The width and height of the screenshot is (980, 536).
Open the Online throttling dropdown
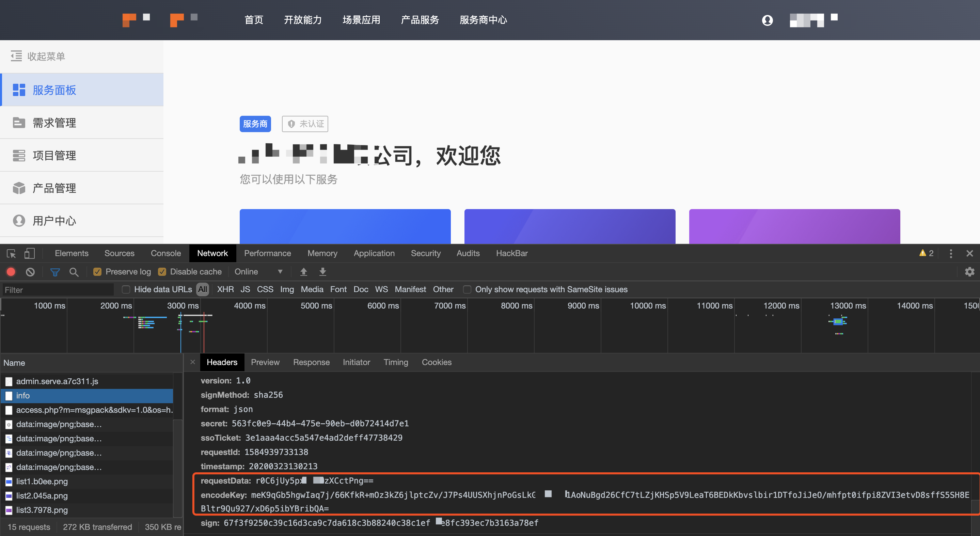tap(258, 272)
